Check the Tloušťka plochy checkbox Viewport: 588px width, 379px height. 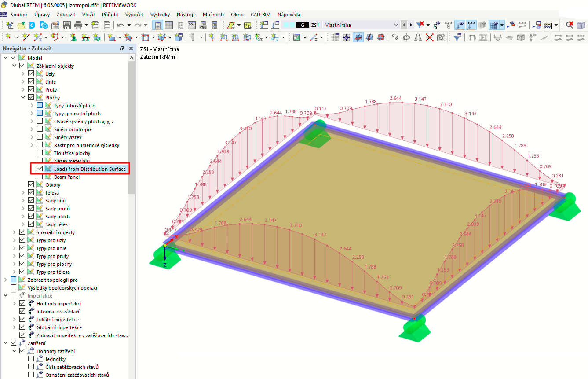click(x=40, y=153)
